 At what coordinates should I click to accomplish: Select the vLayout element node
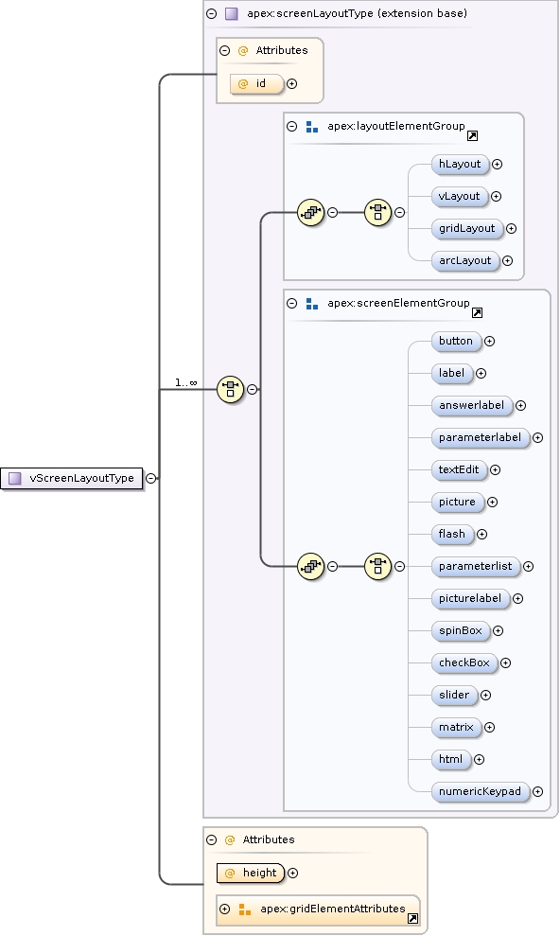pyautogui.click(x=459, y=197)
